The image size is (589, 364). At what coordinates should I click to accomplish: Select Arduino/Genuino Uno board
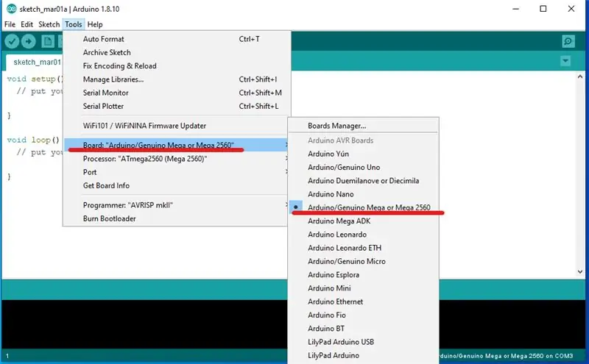[x=363, y=168]
